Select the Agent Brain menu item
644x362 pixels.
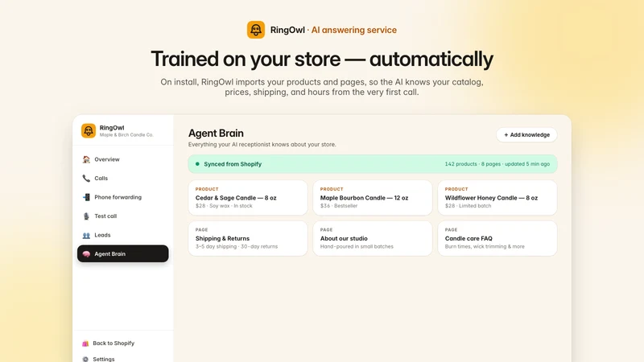click(123, 253)
